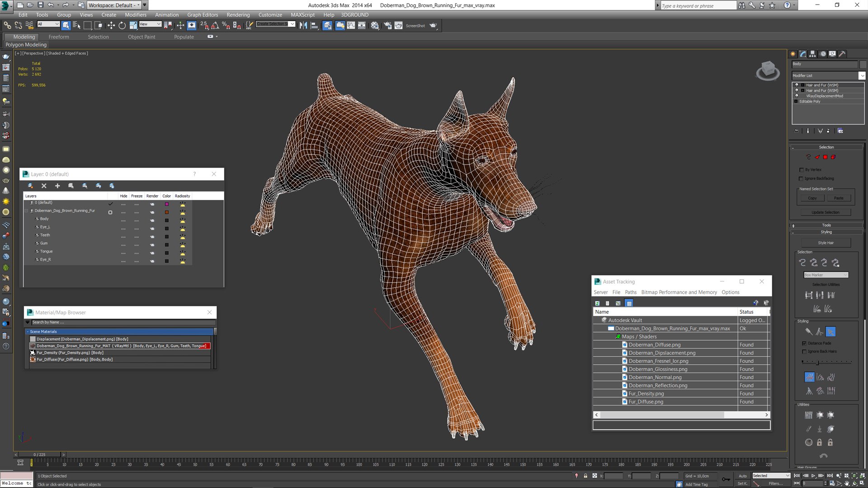Click the Auto key button
Viewport: 868px width, 488px height.
(742, 476)
